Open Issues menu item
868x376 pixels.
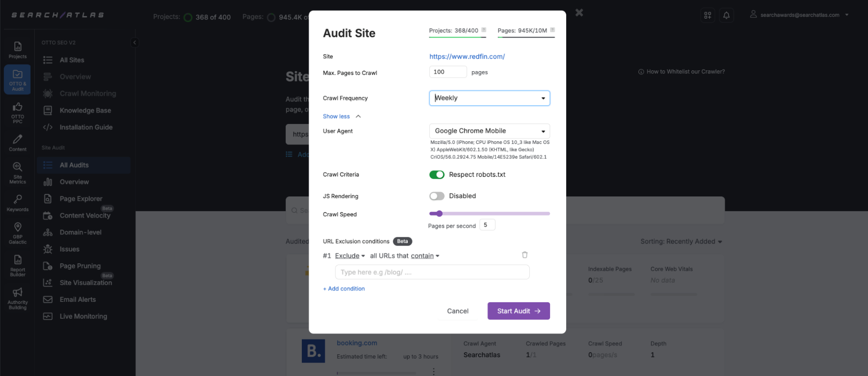pyautogui.click(x=69, y=249)
